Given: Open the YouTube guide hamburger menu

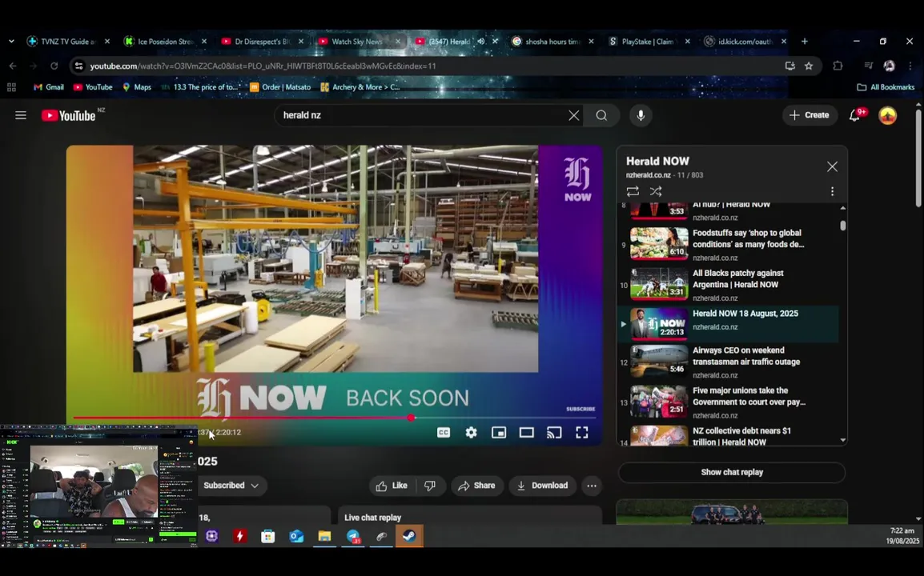Looking at the screenshot, I should [21, 115].
